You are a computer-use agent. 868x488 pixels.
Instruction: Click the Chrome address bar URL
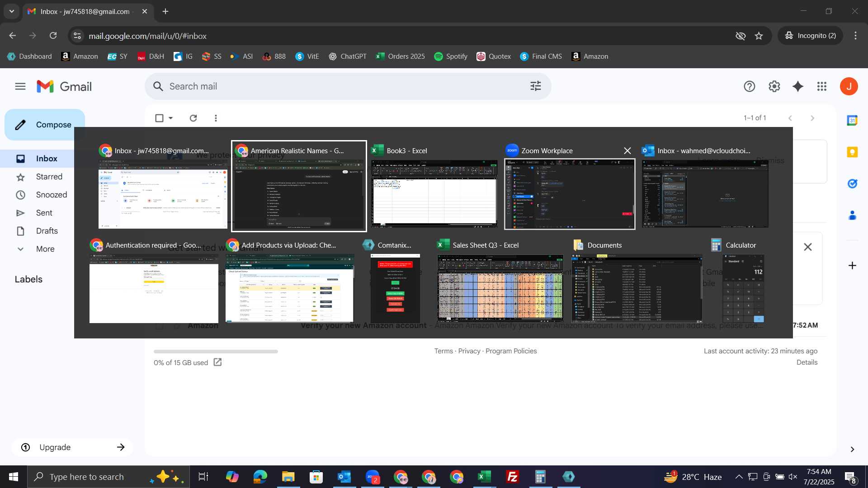(147, 36)
